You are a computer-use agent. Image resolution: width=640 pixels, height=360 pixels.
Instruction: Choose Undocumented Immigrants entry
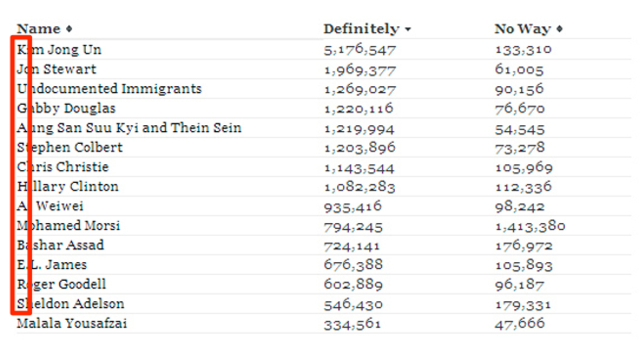109,89
